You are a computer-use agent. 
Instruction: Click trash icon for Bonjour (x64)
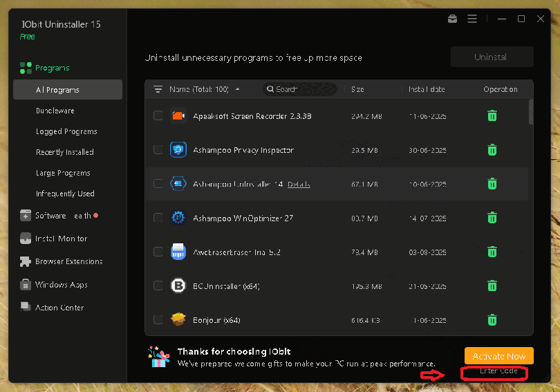(492, 319)
